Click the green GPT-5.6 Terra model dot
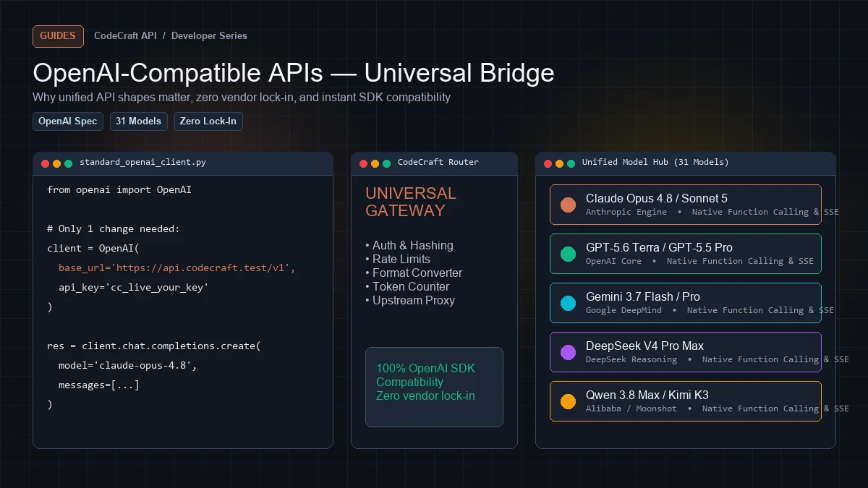 pos(568,254)
